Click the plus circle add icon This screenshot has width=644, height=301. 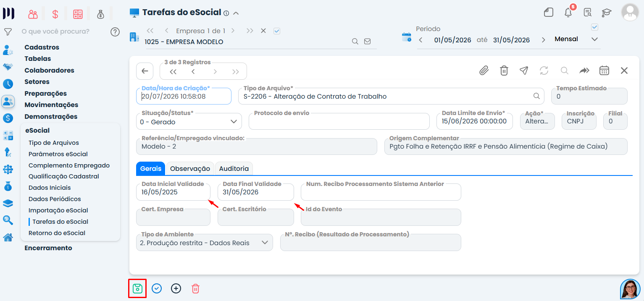[176, 288]
